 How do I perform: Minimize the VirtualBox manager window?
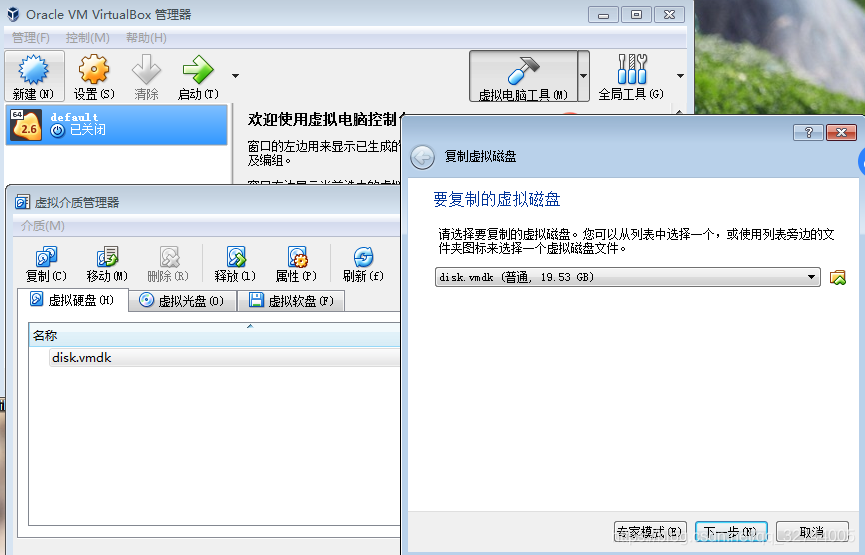[x=604, y=14]
